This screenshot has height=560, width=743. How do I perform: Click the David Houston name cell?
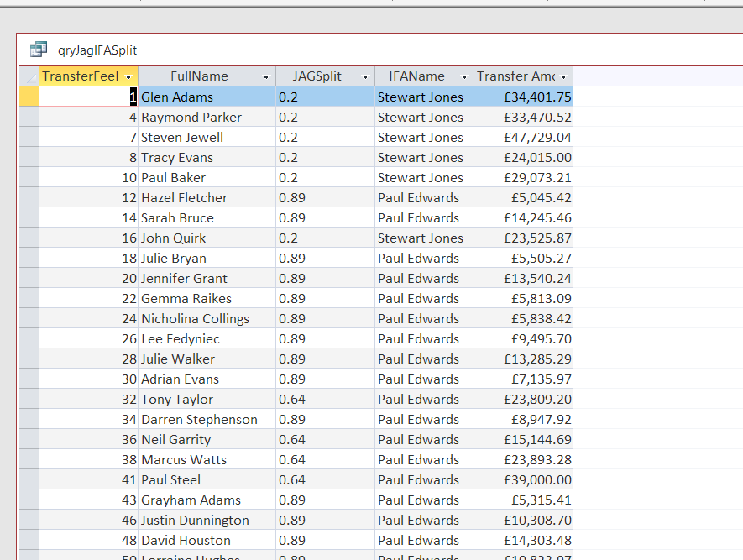(x=207, y=540)
